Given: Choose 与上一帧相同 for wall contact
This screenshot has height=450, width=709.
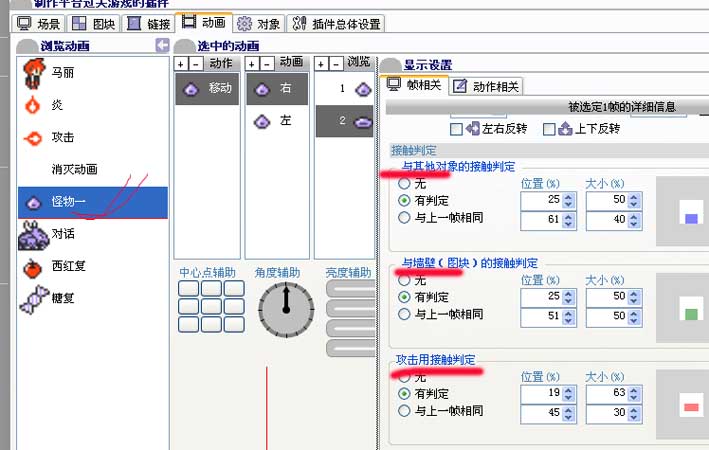Looking at the screenshot, I should 404,314.
